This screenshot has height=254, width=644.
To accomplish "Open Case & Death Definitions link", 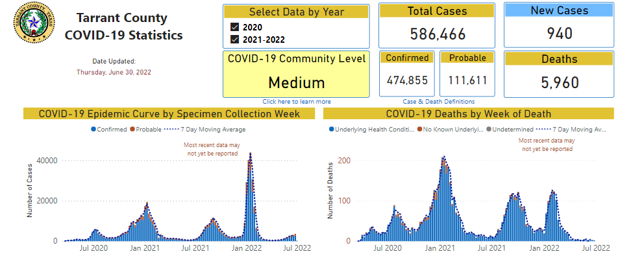I will (x=439, y=102).
